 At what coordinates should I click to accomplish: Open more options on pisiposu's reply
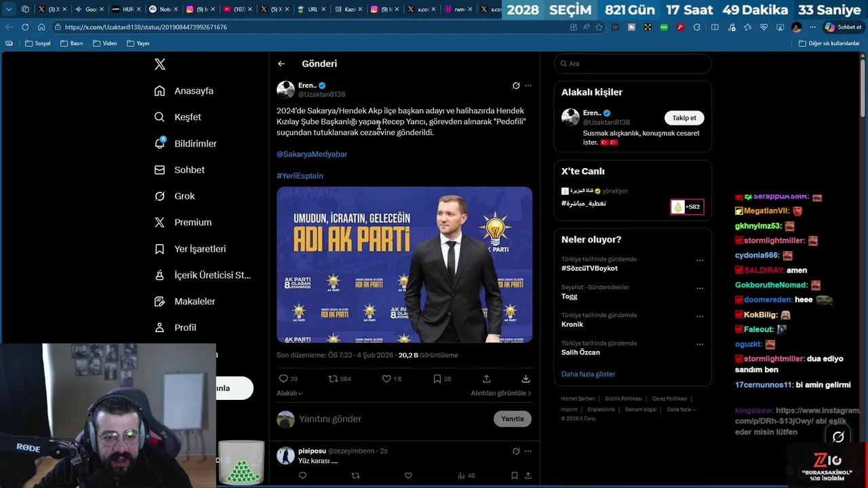(x=528, y=451)
